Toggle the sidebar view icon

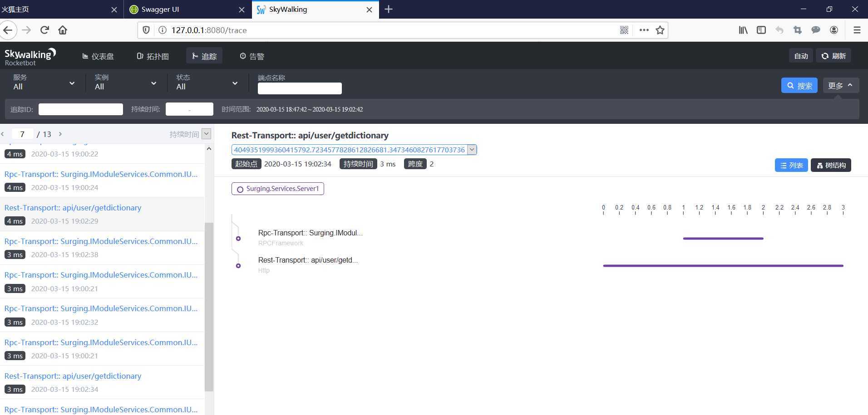[x=761, y=30]
